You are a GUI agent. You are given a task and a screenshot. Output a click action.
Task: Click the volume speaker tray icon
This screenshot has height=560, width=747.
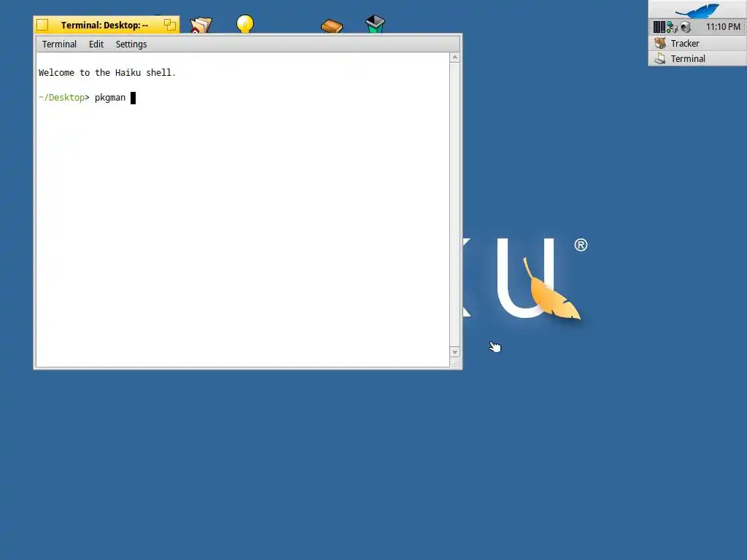click(x=685, y=27)
